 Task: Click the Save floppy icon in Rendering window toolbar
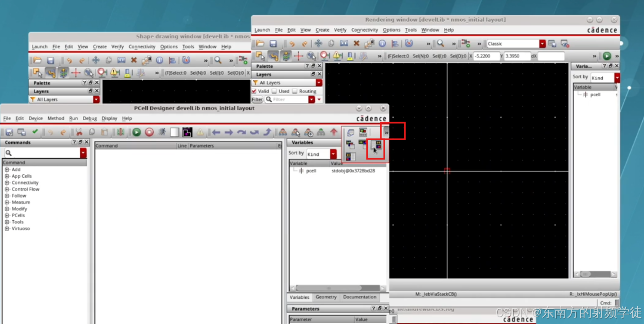coord(273,43)
